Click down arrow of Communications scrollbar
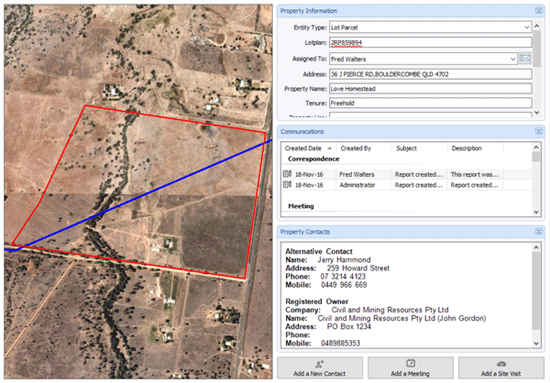 pyautogui.click(x=536, y=212)
